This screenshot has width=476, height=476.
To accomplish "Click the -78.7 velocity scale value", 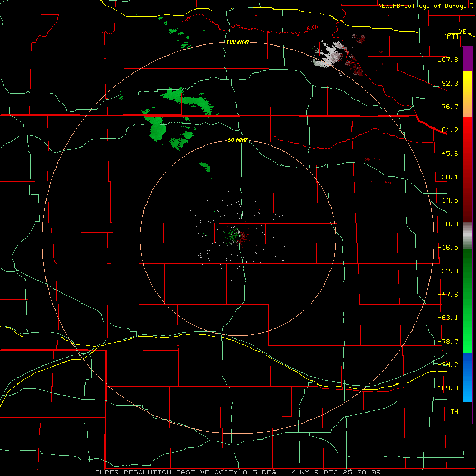I will (x=448, y=342).
